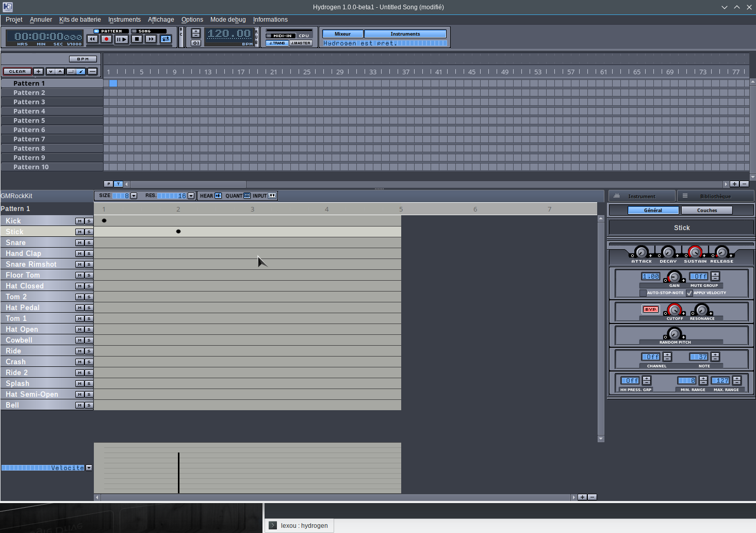Adjust the ATTACK knob
The width and height of the screenshot is (756, 533).
coord(641,252)
